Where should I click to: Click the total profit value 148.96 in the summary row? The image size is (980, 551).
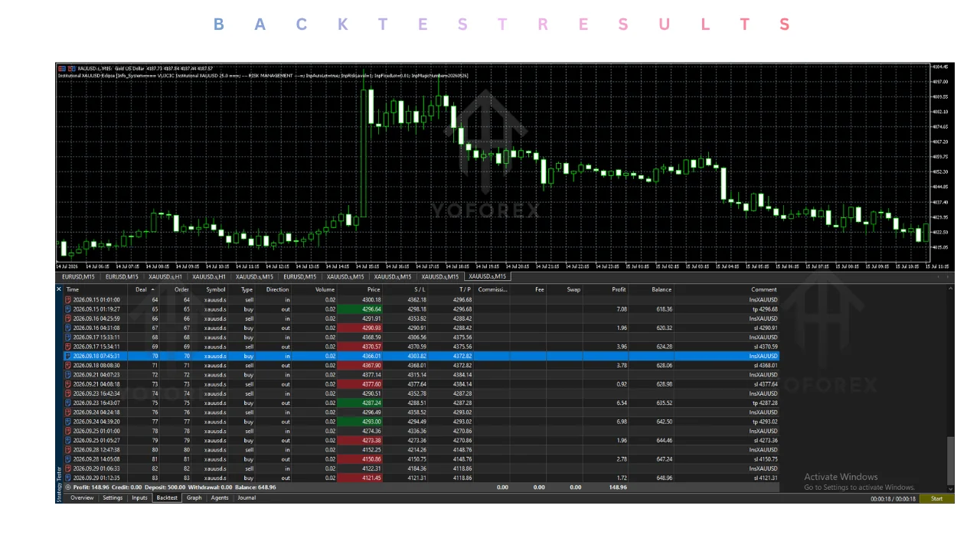[618, 487]
